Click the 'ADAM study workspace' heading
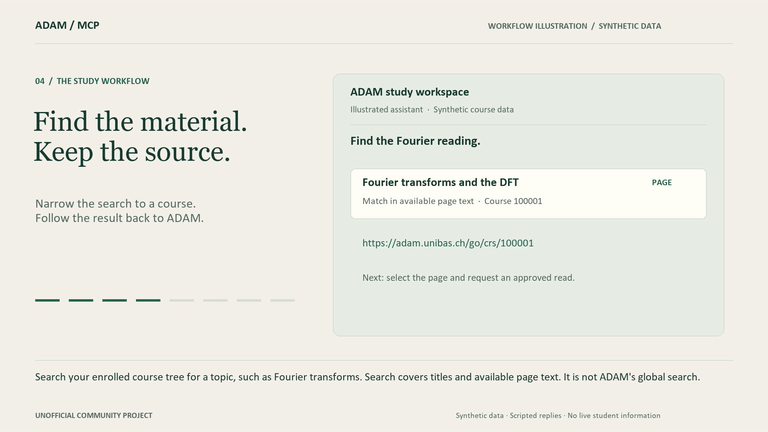 409,92
